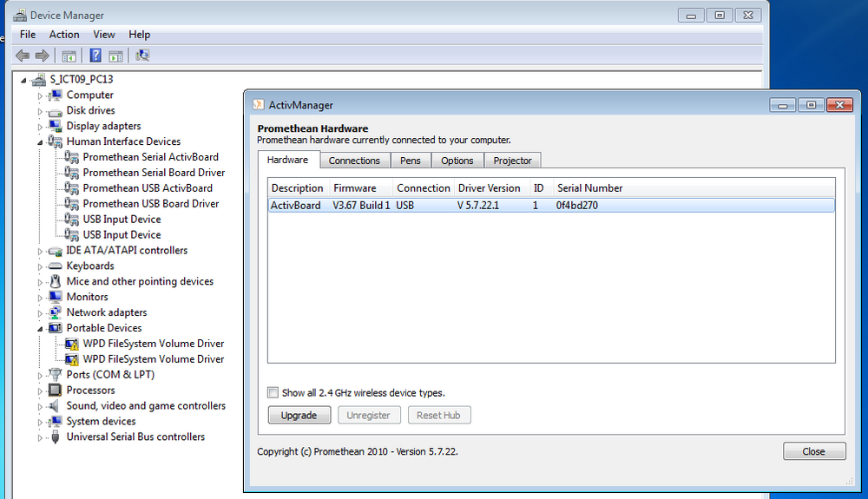This screenshot has width=868, height=499.
Task: Select the ActivBoard row in hardware list
Action: tap(551, 206)
